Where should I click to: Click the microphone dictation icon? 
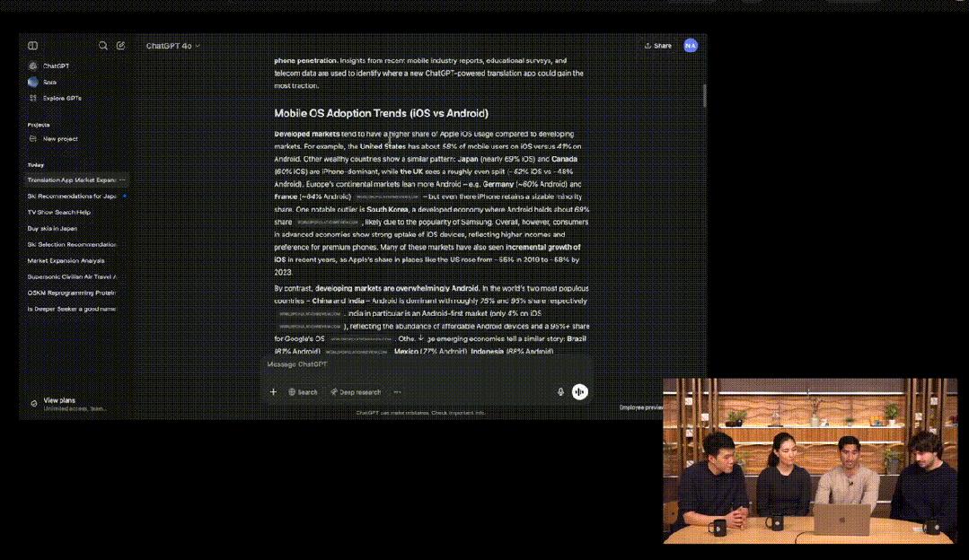(x=560, y=392)
